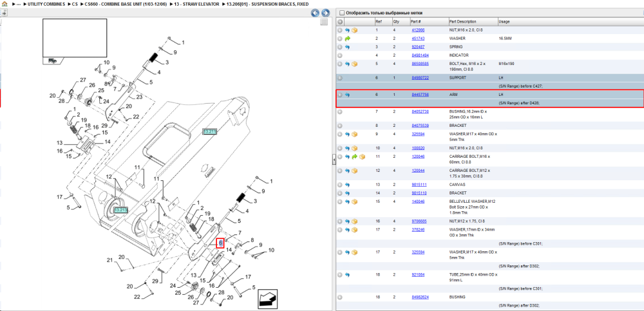Go to the home page icon
644x311 pixels.
point(5,4)
